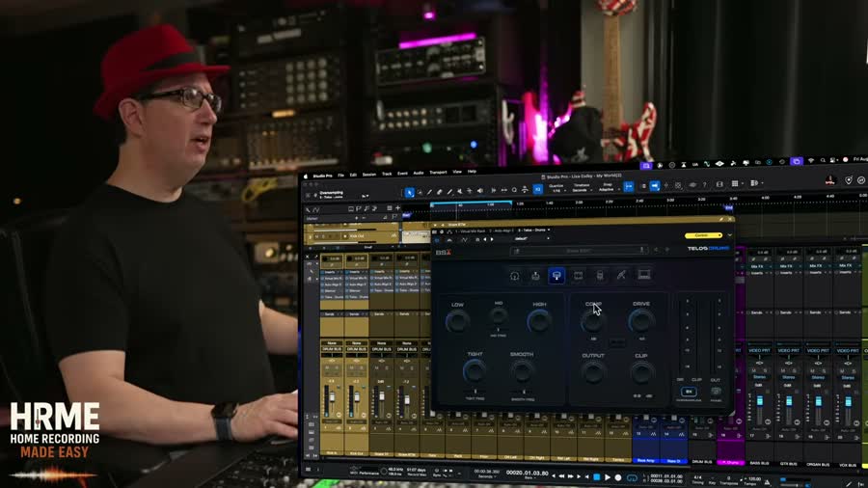Toggle the oversampling button below the meters
Viewport: 868px width, 488px height.
(x=689, y=392)
